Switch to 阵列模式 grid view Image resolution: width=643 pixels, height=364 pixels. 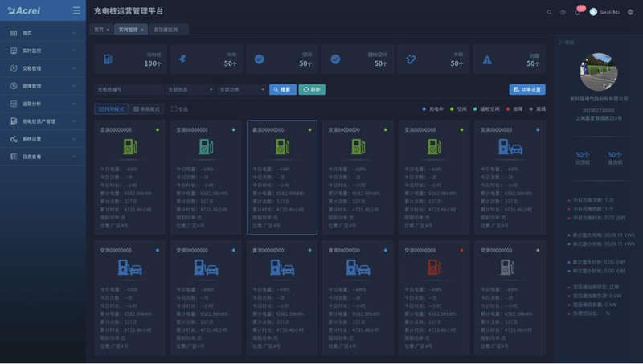click(x=112, y=109)
